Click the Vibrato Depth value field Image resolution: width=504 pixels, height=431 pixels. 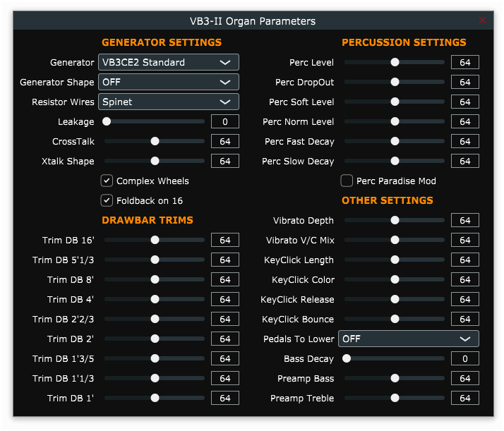coord(465,220)
